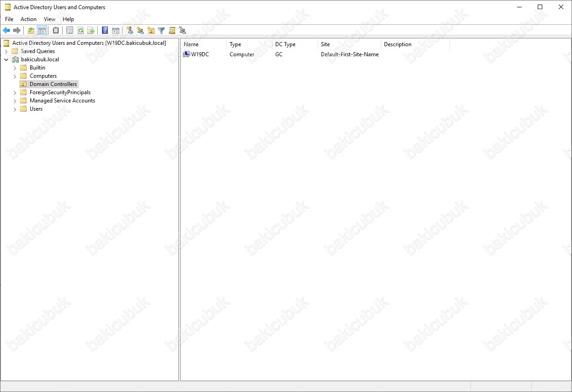This screenshot has height=392, width=572.
Task: Select the Builtin tree item
Action: pyautogui.click(x=37, y=68)
